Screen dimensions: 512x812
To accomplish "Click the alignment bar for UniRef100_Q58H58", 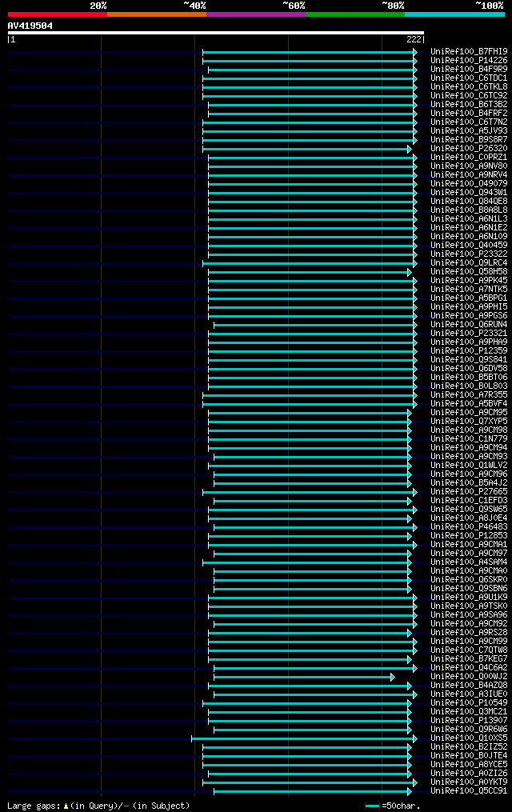I will (x=310, y=272).
